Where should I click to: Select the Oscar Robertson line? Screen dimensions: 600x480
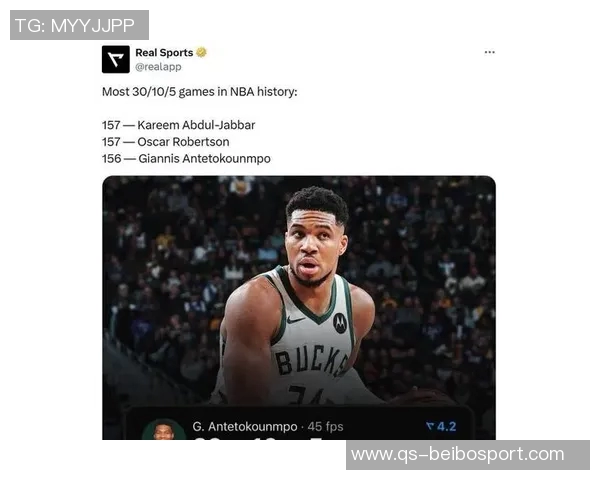click(166, 142)
